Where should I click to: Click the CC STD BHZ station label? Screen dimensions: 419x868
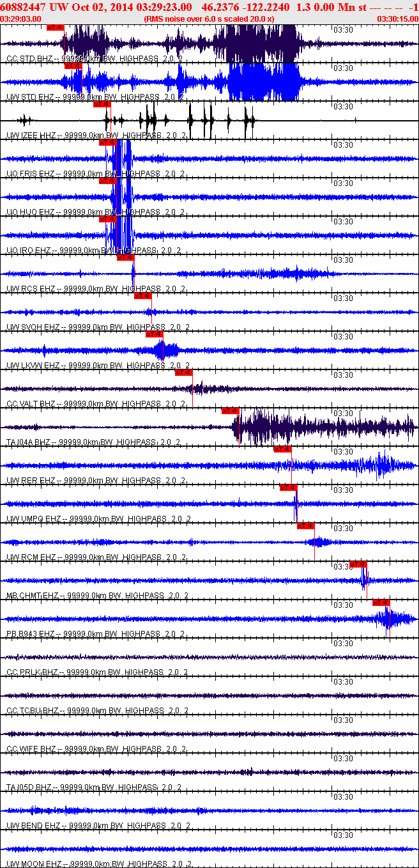click(x=95, y=59)
